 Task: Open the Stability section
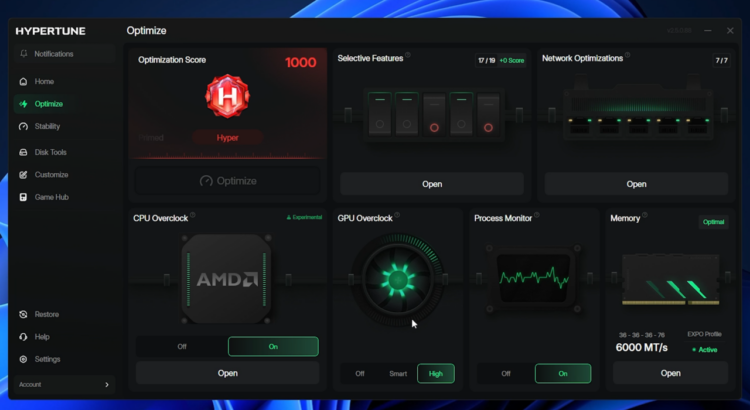65,126
